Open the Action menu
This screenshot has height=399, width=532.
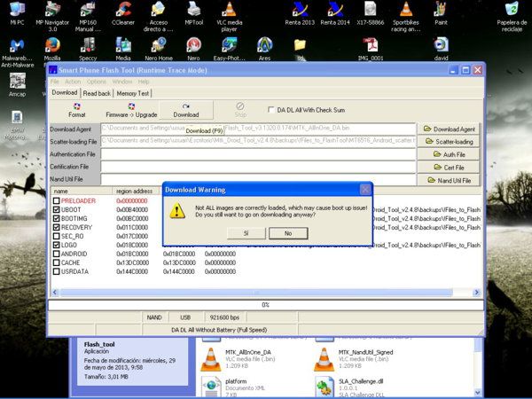[73, 82]
